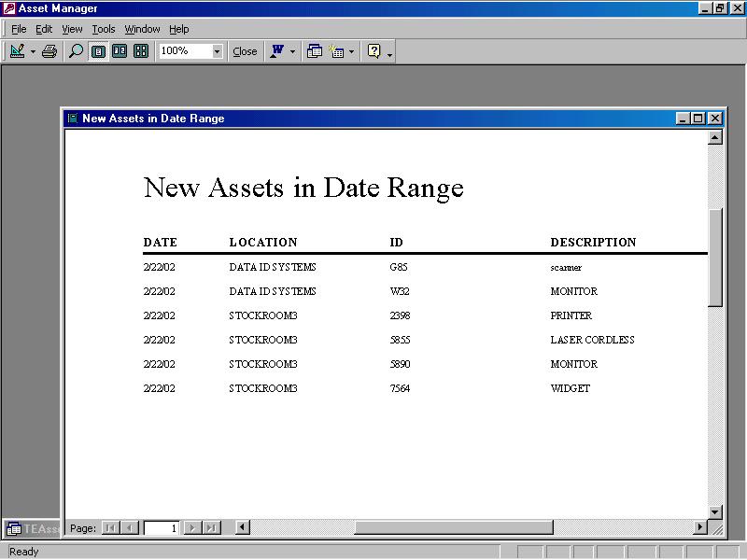Click the horizontal scrollbar thumb
The height and width of the screenshot is (560, 747).
(x=453, y=528)
